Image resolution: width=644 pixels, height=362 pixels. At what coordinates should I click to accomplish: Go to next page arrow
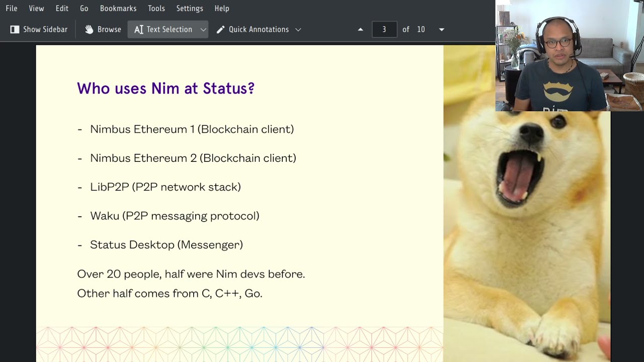pyautogui.click(x=442, y=30)
